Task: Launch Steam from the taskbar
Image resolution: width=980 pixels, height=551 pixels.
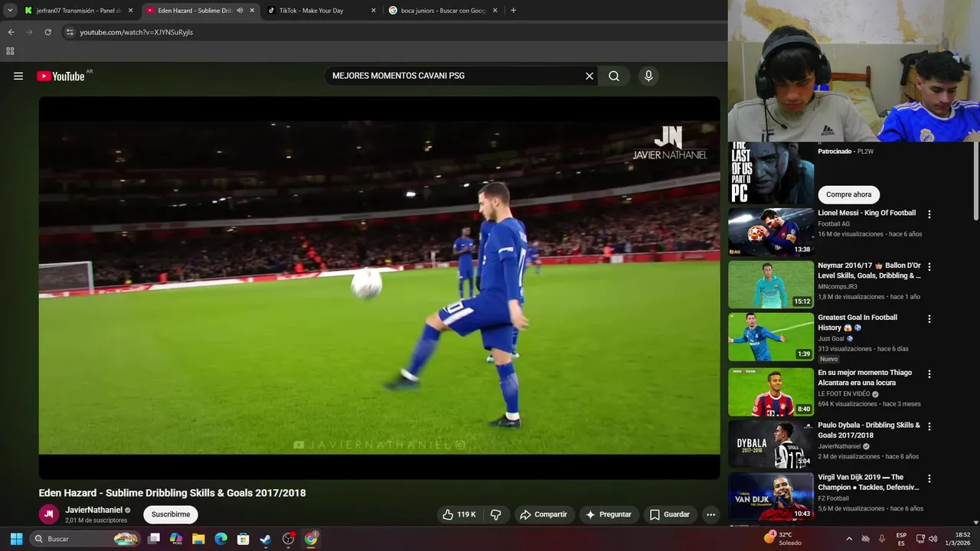Action: pyautogui.click(x=266, y=539)
